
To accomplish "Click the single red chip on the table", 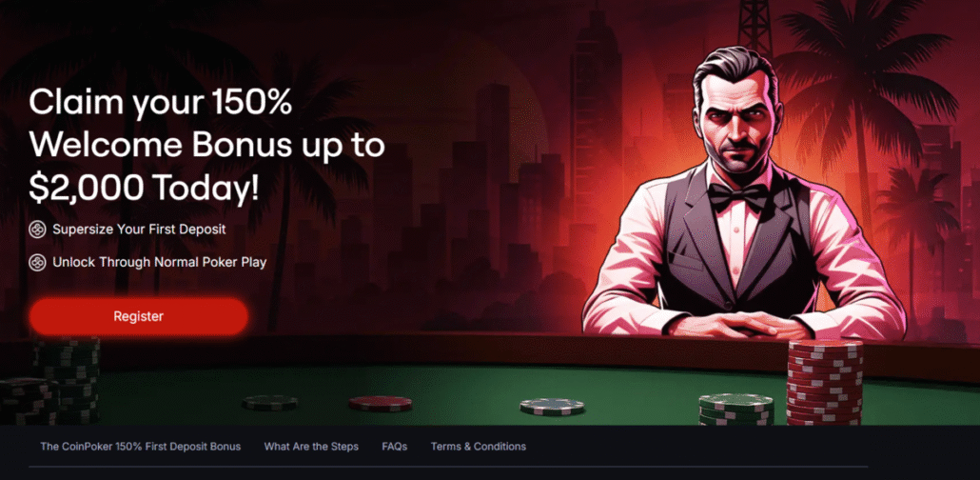I will point(380,404).
